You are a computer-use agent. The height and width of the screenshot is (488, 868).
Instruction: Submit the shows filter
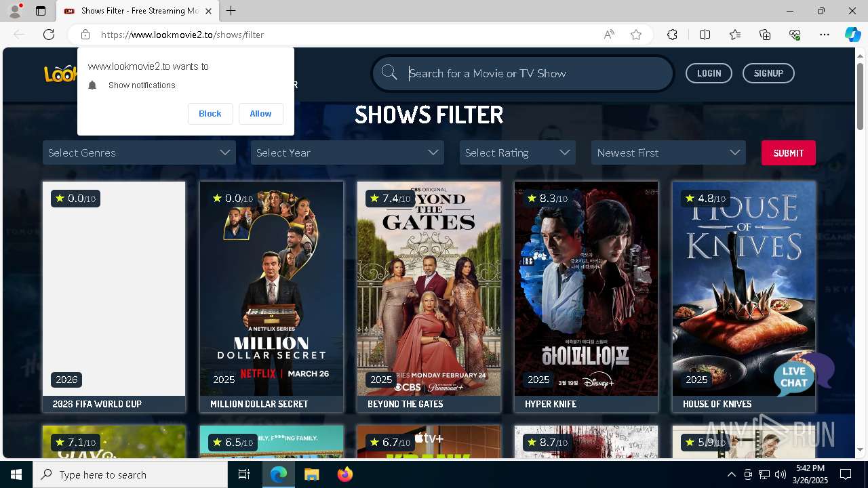[788, 152]
